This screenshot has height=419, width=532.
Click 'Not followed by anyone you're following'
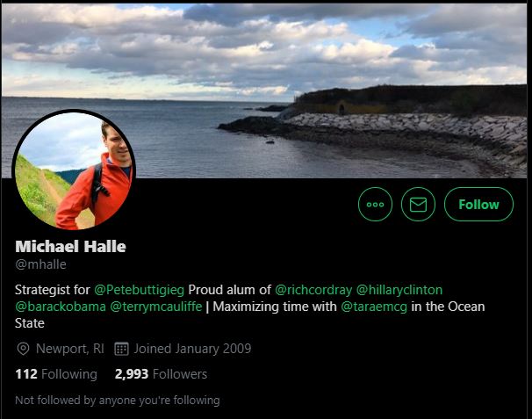(x=118, y=401)
